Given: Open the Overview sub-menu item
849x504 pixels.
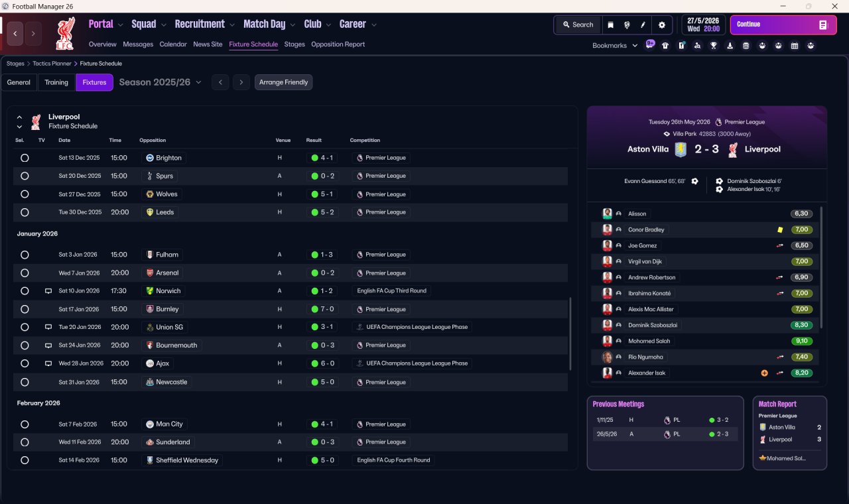Looking at the screenshot, I should pos(103,44).
